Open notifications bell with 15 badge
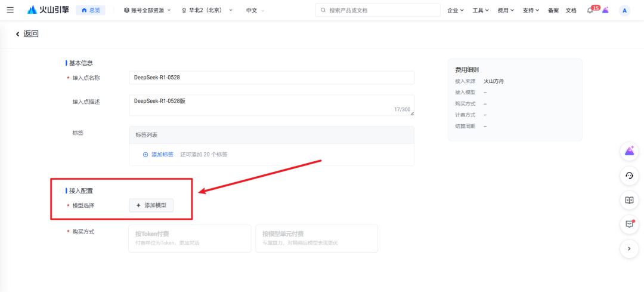This screenshot has height=292, width=644. point(590,10)
